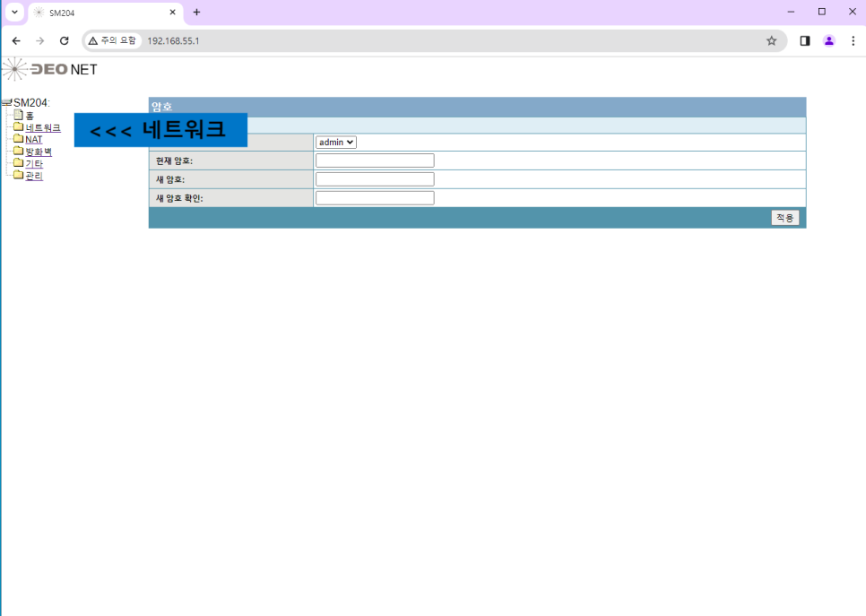Click the 주의 요함 security warning chip
This screenshot has height=616, width=866.
pos(113,41)
